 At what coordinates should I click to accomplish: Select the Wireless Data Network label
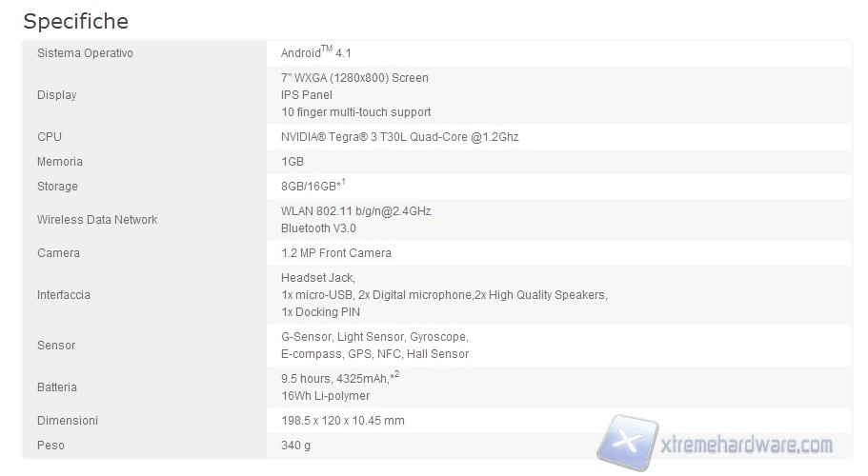(x=97, y=220)
